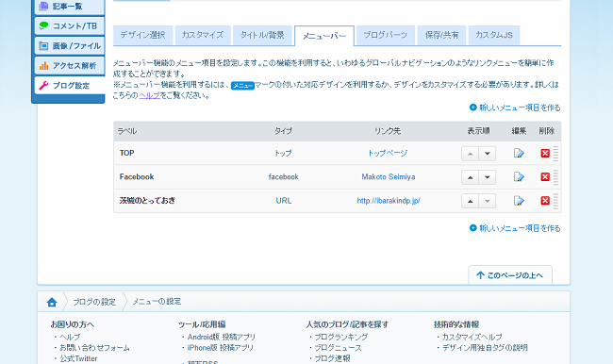Open the カスタマイズヘルプ footer link

click(x=472, y=337)
